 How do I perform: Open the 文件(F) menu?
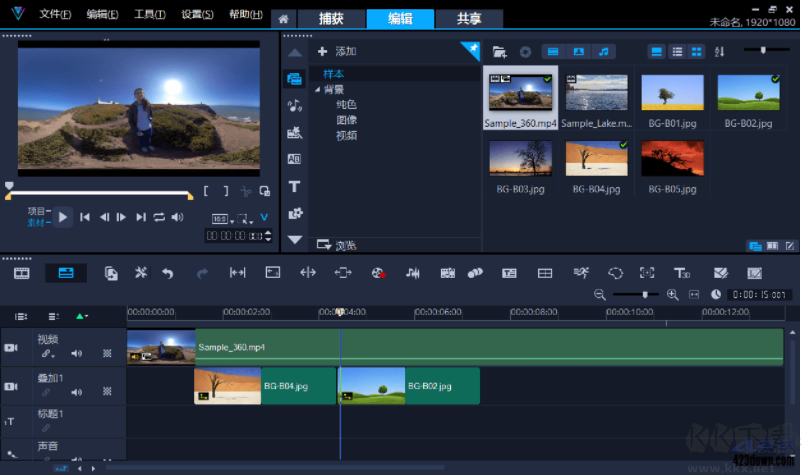coord(56,15)
